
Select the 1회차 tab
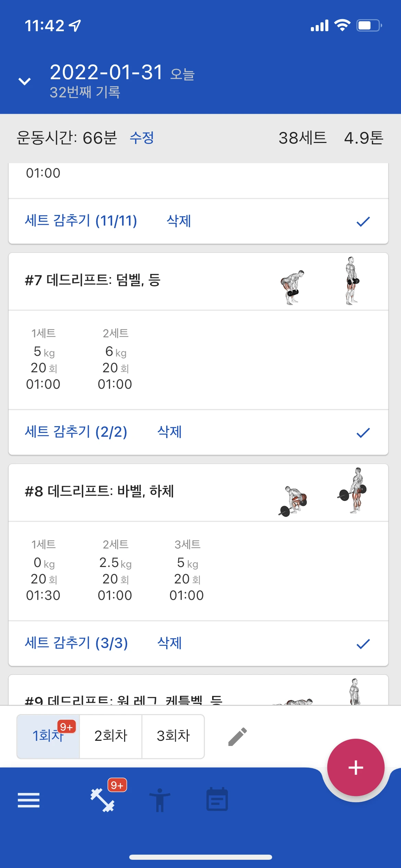[x=48, y=736]
